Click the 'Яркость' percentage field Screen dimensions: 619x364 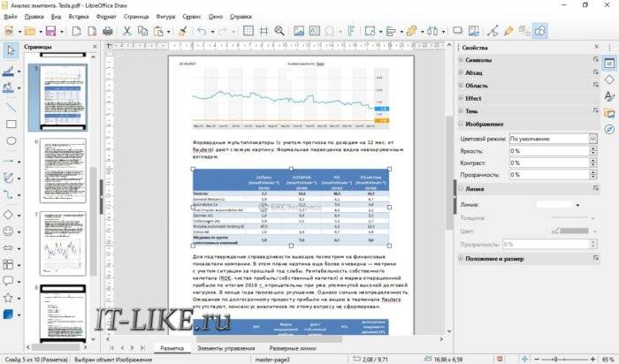(553, 151)
